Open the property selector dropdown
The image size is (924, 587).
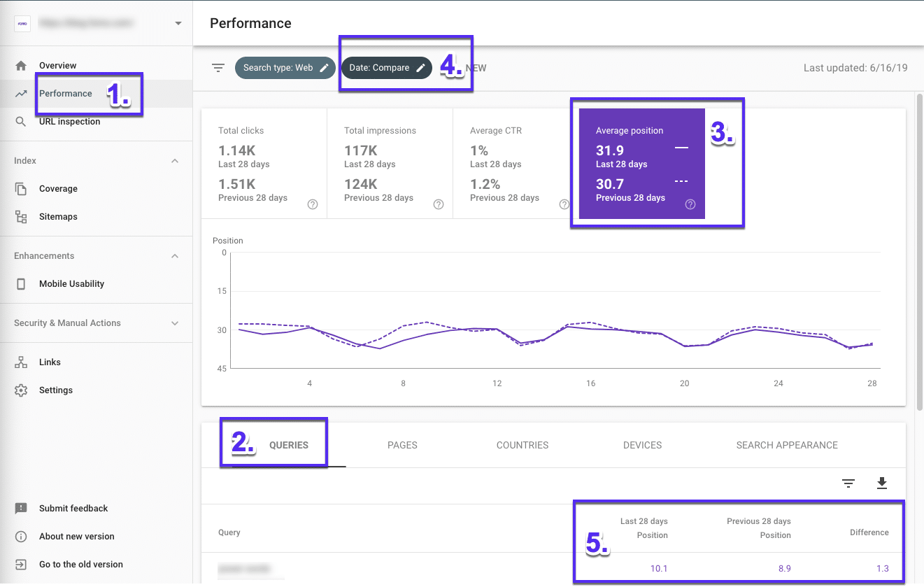178,22
